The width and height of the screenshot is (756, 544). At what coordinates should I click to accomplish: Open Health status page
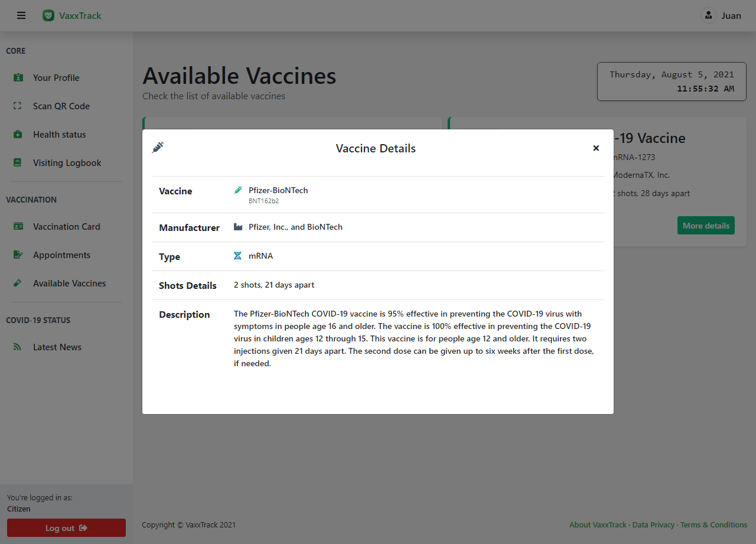point(60,134)
